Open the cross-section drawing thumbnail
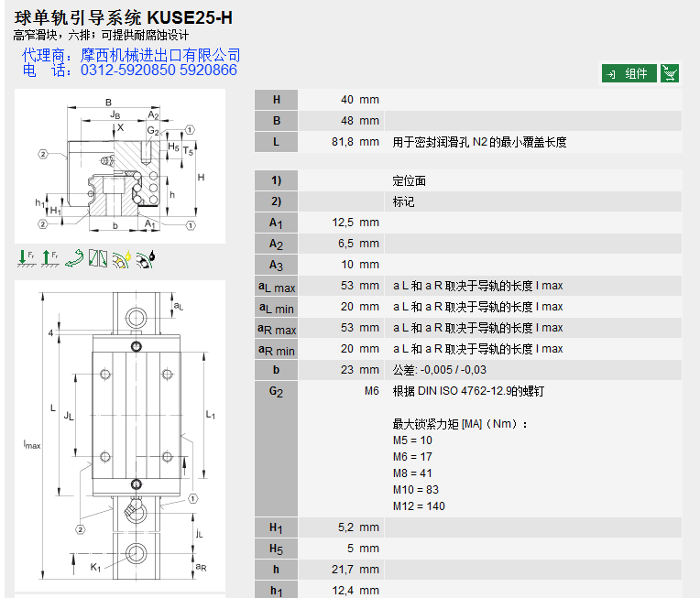 click(120, 166)
